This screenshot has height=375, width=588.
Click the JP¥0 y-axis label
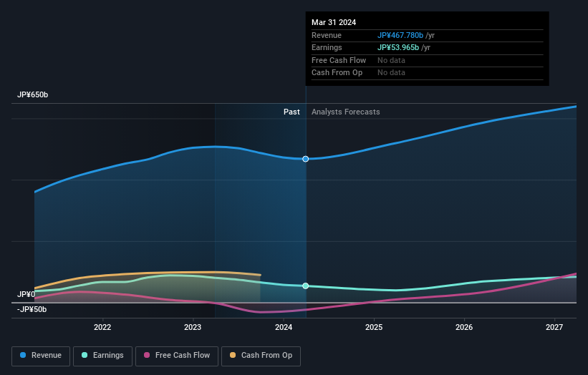click(26, 294)
